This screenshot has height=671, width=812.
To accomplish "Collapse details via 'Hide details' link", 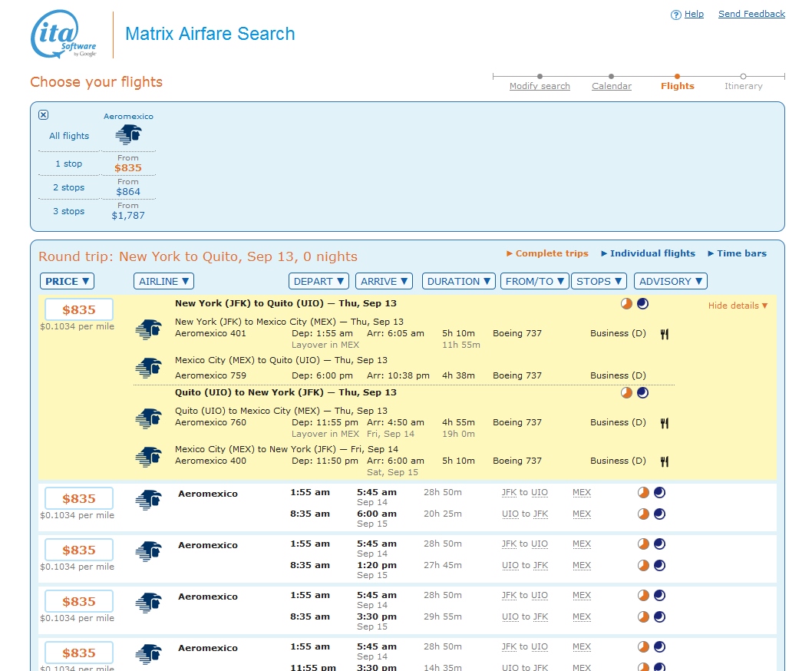I will [x=736, y=305].
